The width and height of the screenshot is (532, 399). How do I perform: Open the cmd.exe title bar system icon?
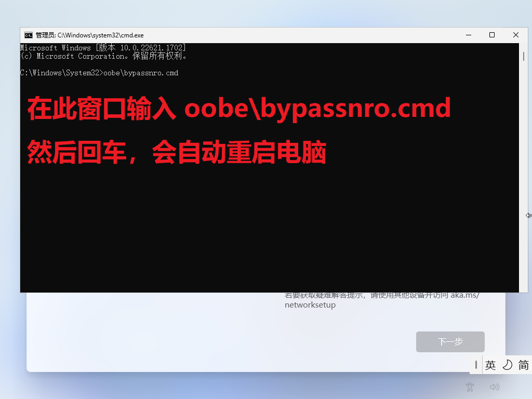click(x=29, y=35)
